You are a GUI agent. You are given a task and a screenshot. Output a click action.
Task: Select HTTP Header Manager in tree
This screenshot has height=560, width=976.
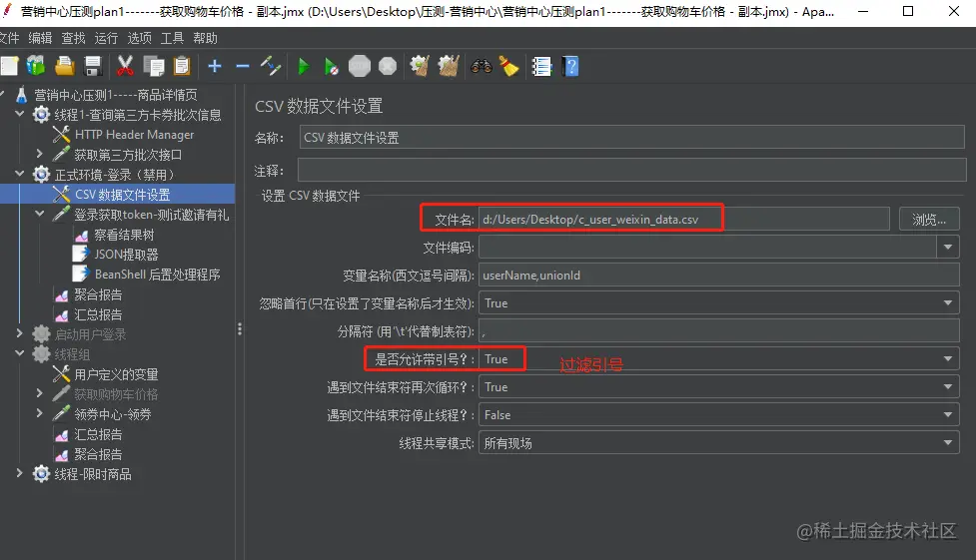134,135
